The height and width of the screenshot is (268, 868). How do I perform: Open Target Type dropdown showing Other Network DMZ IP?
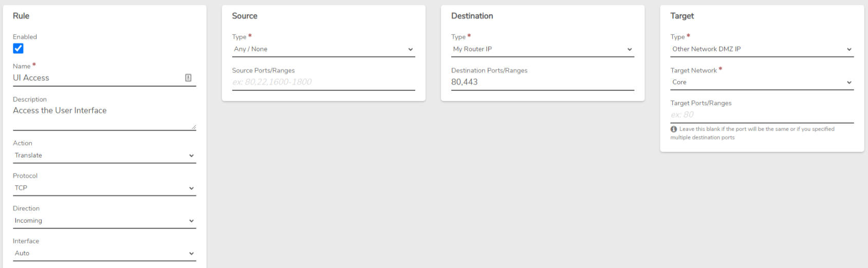tap(762, 49)
